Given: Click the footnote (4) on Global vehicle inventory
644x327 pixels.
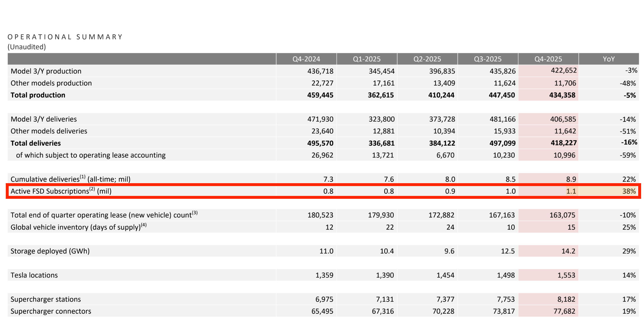Looking at the screenshot, I should (144, 225).
